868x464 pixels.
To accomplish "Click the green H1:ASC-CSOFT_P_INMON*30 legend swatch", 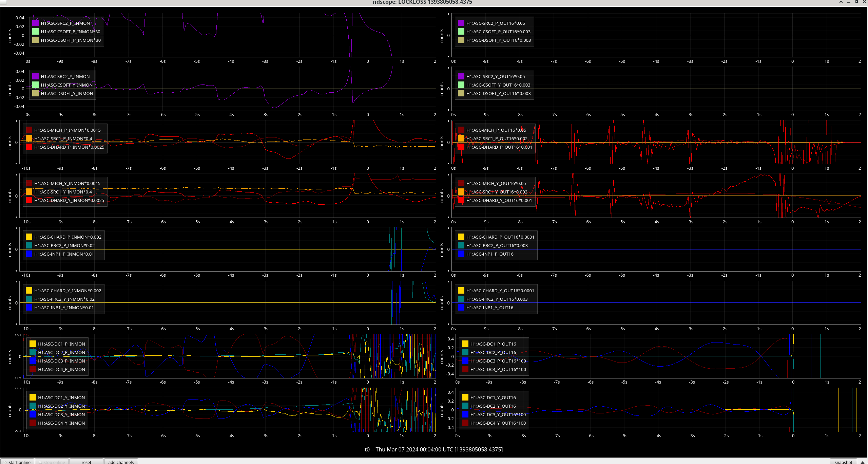I will [x=35, y=32].
